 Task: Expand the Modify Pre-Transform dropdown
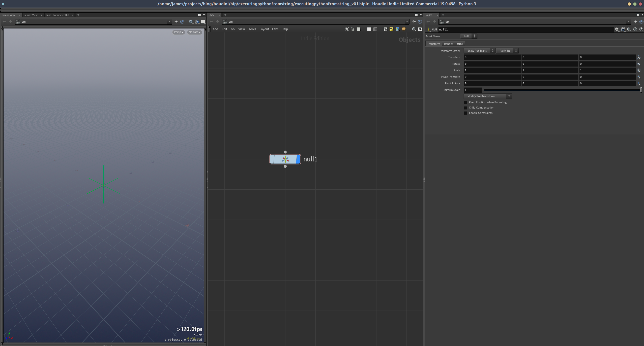coord(488,96)
